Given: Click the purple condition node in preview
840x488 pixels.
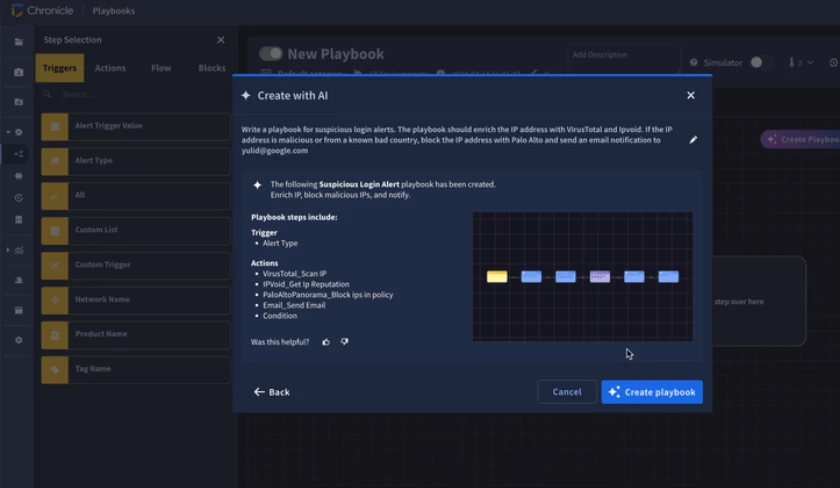Looking at the screenshot, I should (x=599, y=276).
